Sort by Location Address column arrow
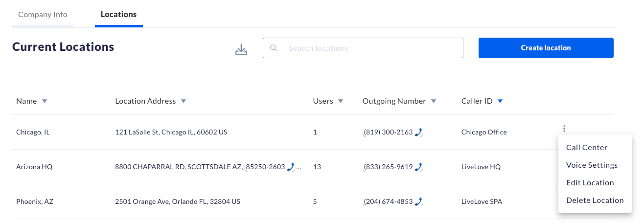The height and width of the screenshot is (222, 644). point(184,101)
